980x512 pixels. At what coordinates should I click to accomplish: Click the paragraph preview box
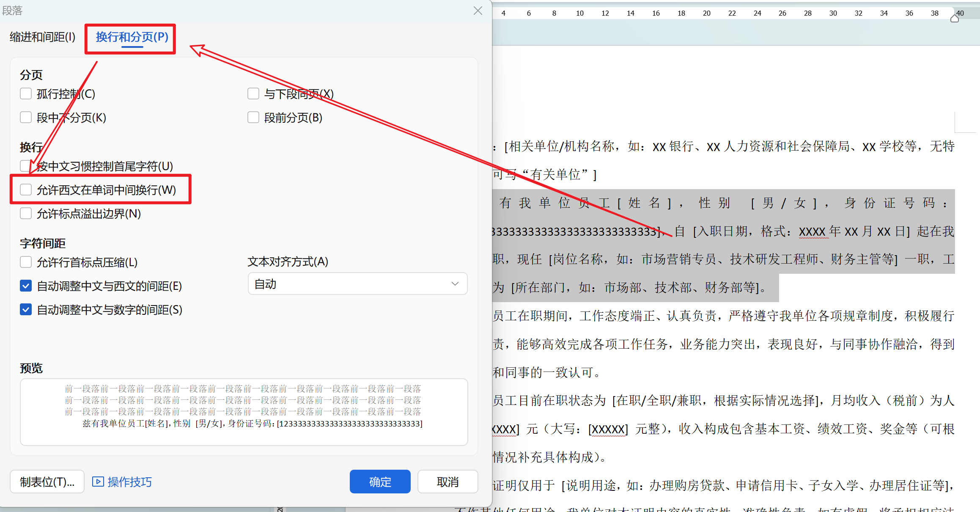244,412
